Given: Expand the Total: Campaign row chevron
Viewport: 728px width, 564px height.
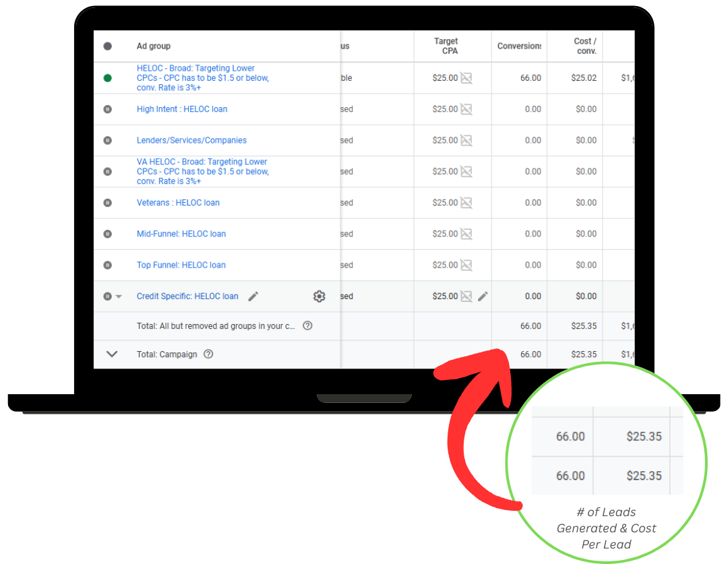Looking at the screenshot, I should [x=112, y=354].
